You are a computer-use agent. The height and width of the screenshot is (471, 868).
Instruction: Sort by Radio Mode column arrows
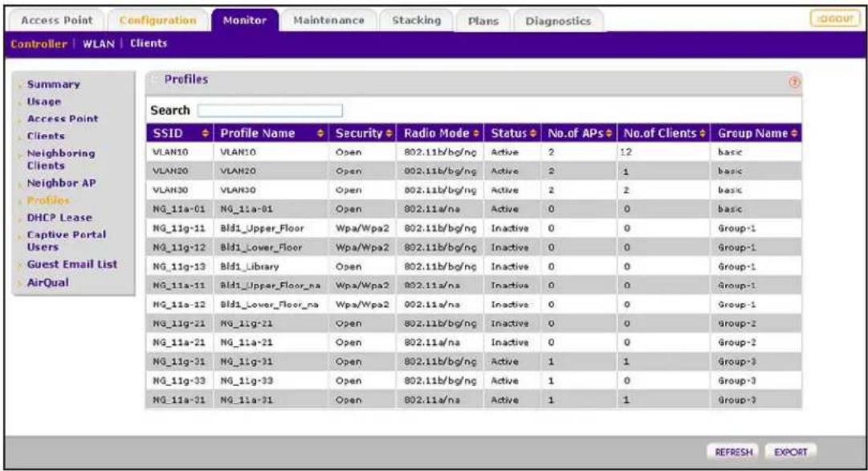coord(476,133)
